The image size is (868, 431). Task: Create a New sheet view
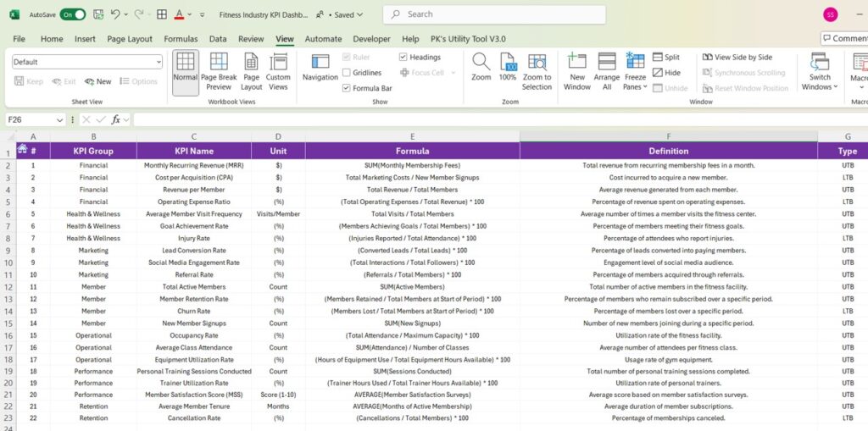(98, 81)
